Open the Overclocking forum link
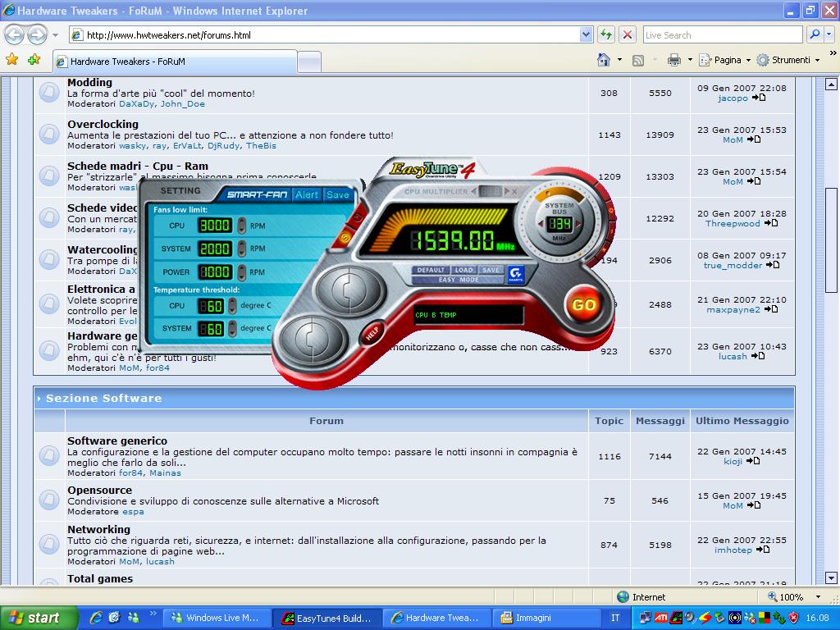Viewport: 840px width, 630px height. [103, 124]
